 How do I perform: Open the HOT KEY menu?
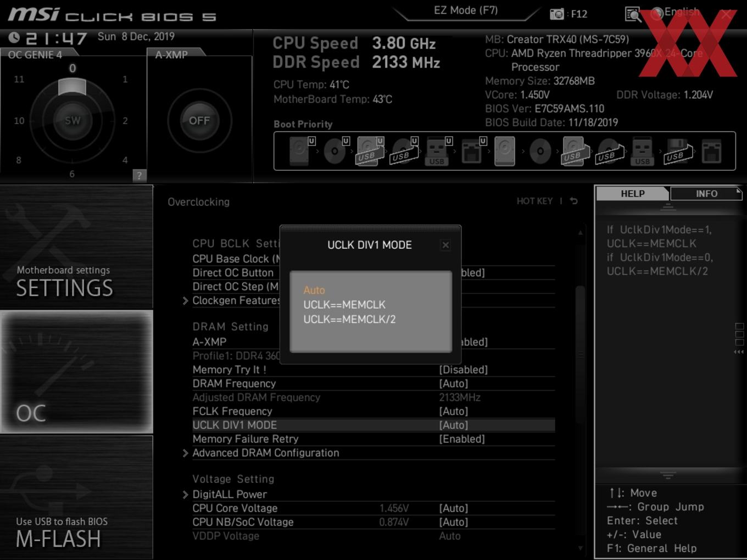(534, 201)
